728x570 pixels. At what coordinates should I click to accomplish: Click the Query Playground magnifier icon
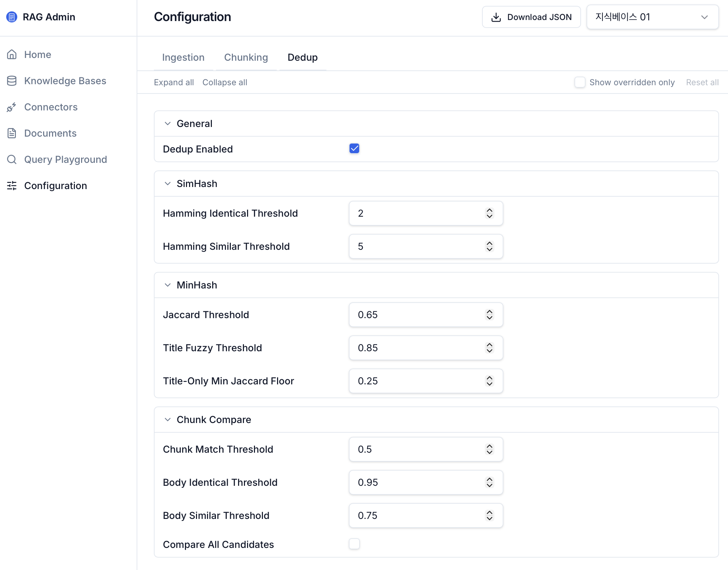(x=12, y=159)
